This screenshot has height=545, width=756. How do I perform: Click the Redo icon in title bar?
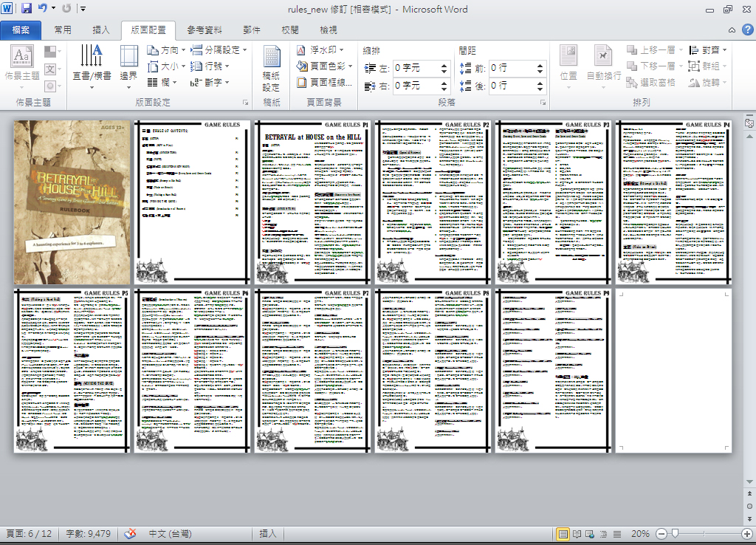pos(66,8)
